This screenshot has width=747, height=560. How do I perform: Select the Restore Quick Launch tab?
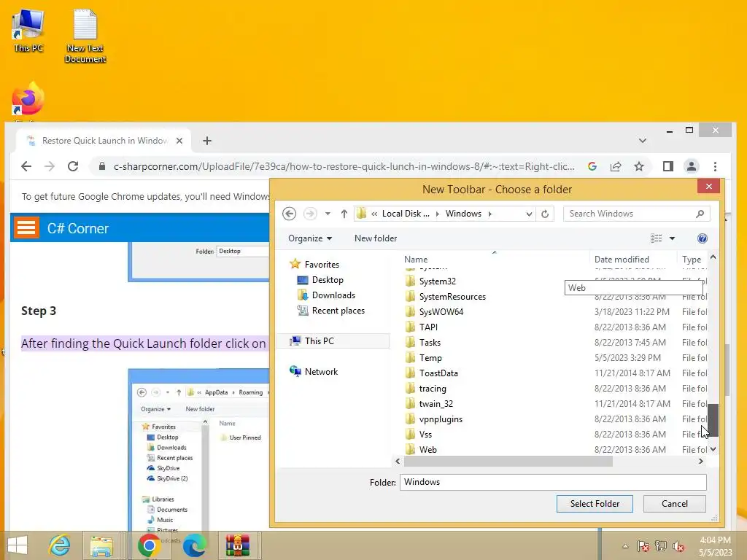(104, 141)
